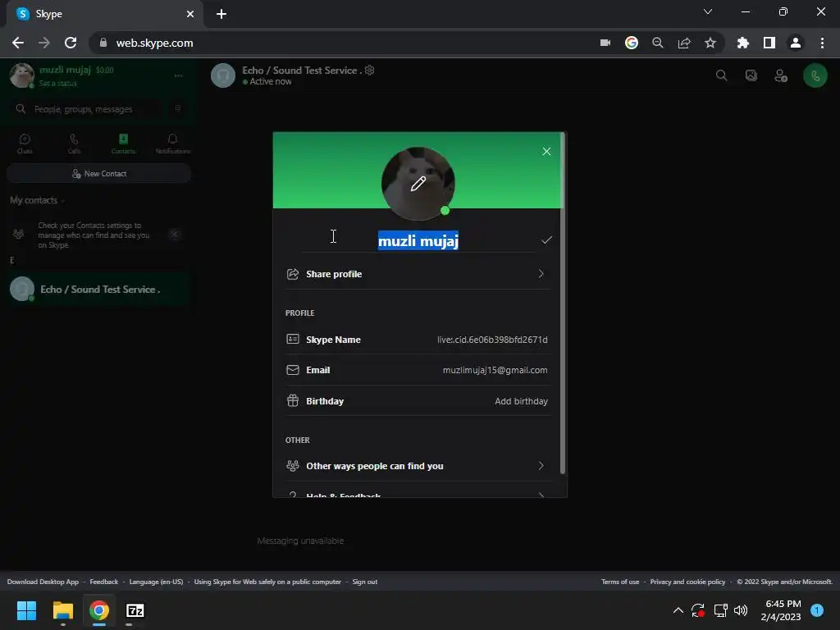Screen dimensions: 840x630
Task: Click the Share profile icon
Action: pos(293,274)
